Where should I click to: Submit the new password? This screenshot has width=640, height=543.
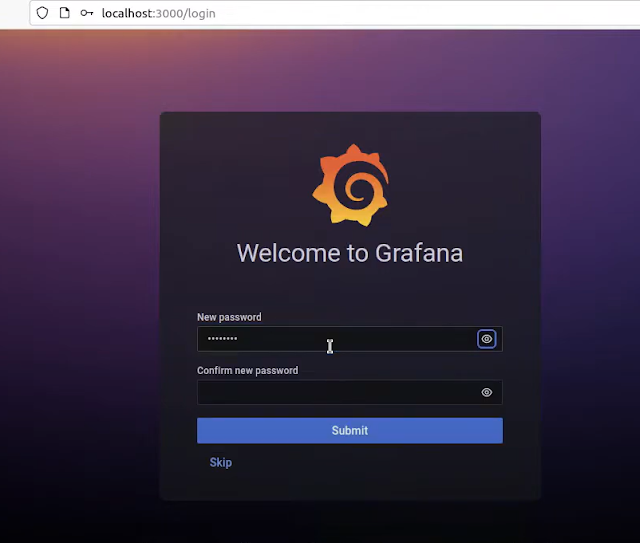click(x=350, y=430)
